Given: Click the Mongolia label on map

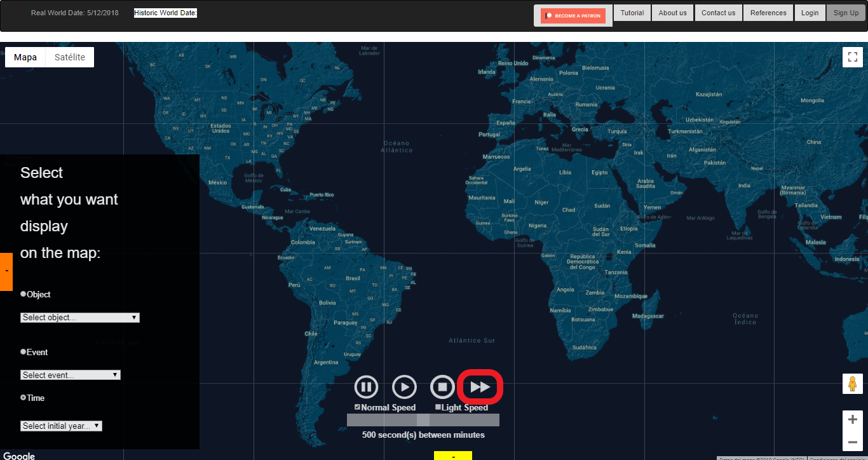Looking at the screenshot, I should tap(812, 100).
